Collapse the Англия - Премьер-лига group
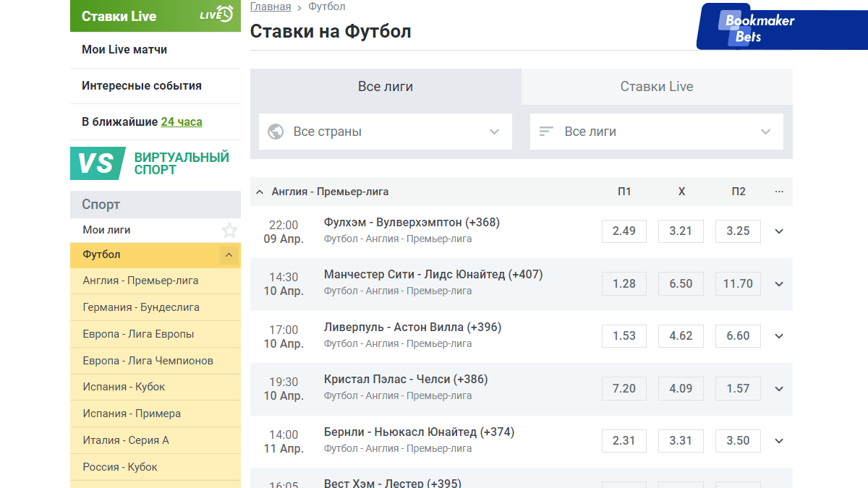 (260, 192)
